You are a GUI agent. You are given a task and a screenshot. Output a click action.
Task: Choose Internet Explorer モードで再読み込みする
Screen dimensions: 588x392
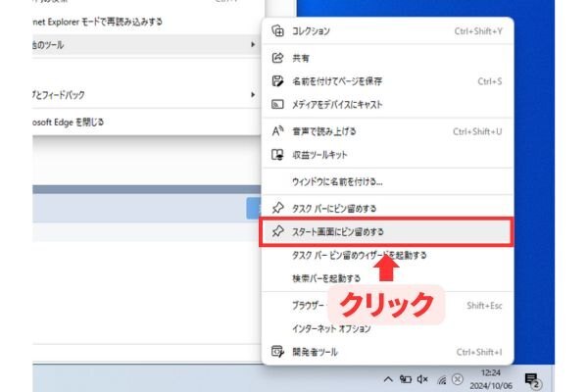click(146, 22)
